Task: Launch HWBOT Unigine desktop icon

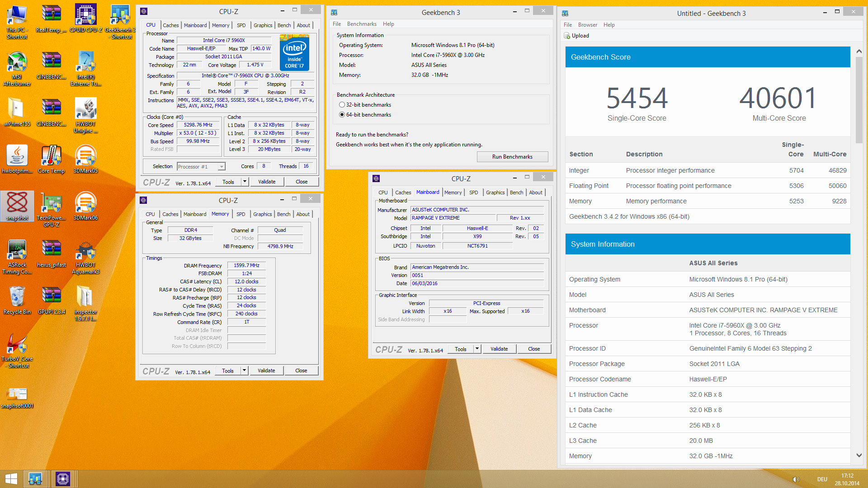Action: pyautogui.click(x=85, y=116)
